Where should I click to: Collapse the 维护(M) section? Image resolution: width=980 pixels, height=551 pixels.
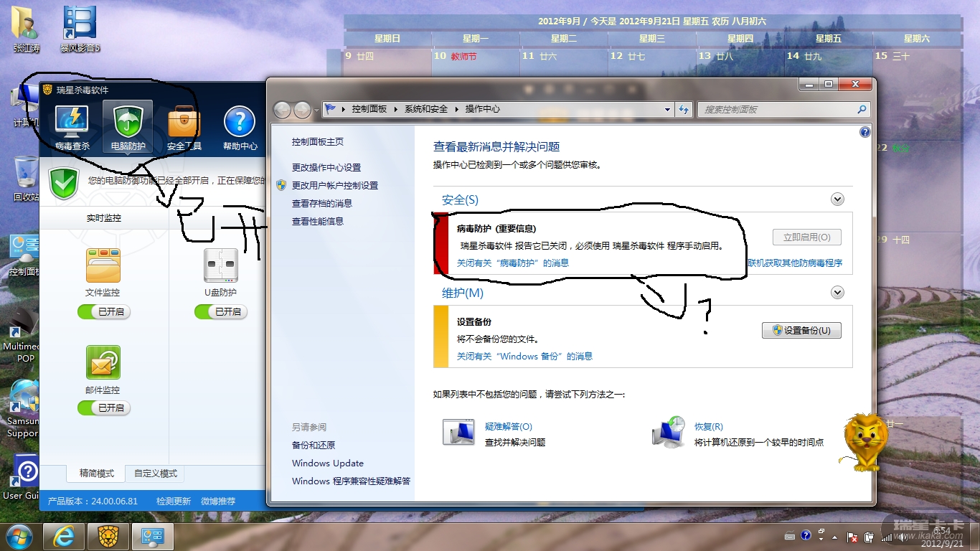pos(837,293)
